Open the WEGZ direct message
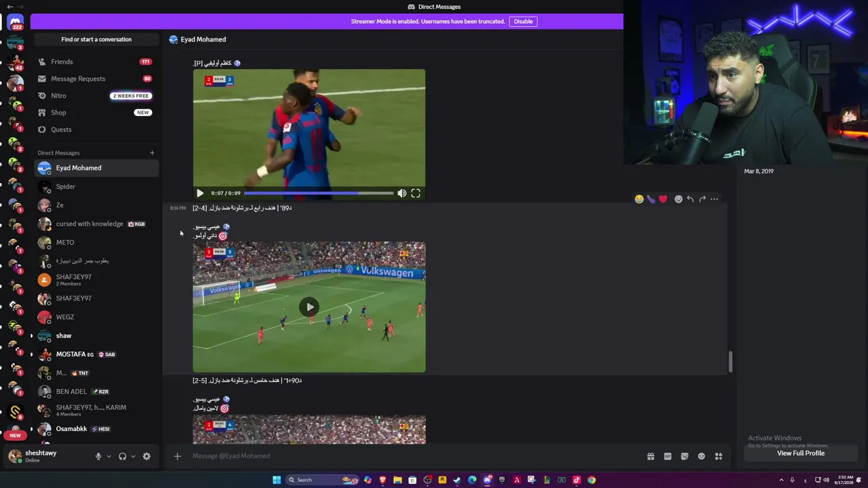Screen dimensions: 868x488 pos(96,317)
